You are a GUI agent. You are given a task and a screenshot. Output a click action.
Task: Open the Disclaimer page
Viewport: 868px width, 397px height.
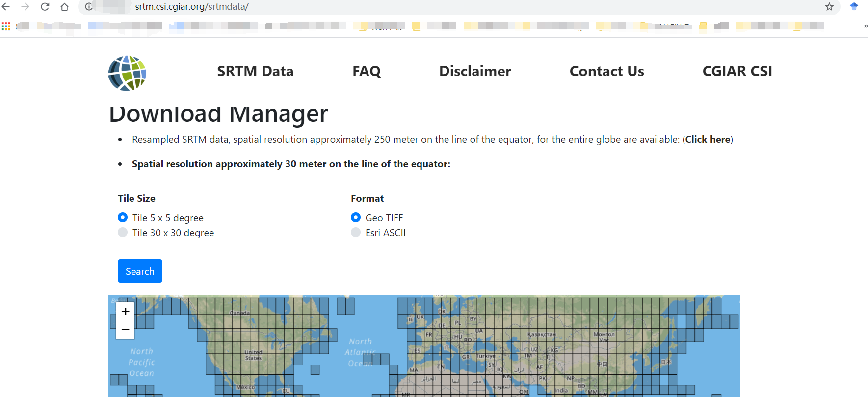tap(475, 71)
